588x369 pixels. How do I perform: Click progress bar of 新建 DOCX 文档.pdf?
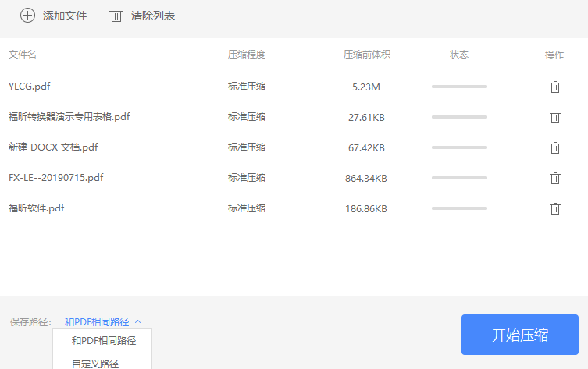[459, 147]
